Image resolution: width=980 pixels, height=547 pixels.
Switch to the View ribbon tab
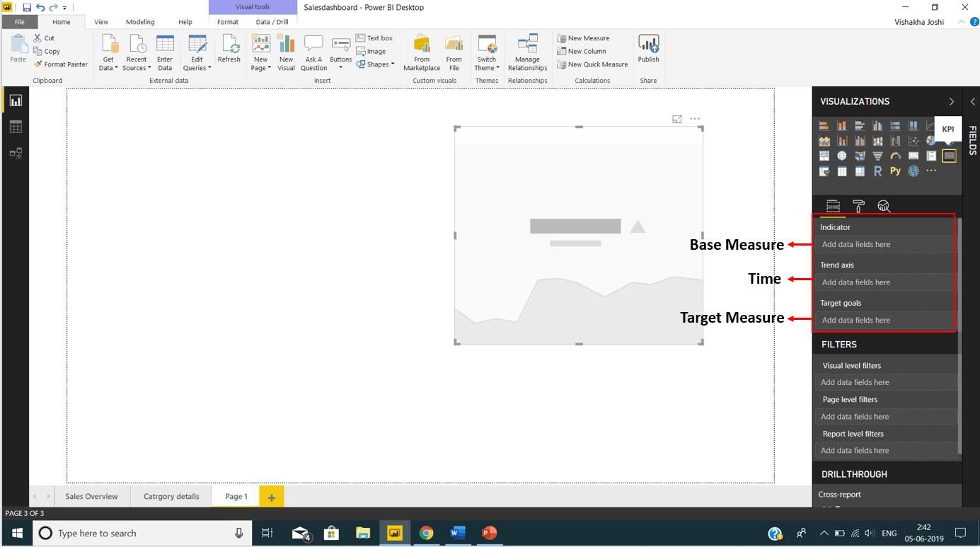tap(101, 22)
